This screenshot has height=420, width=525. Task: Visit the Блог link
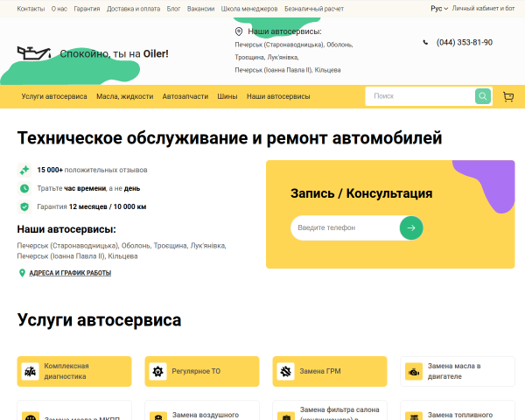(x=173, y=9)
